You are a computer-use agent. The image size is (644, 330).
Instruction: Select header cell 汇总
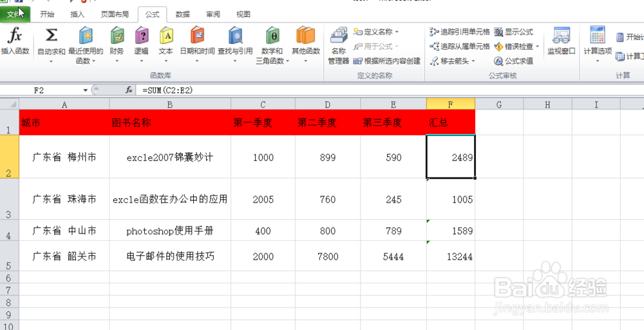451,122
